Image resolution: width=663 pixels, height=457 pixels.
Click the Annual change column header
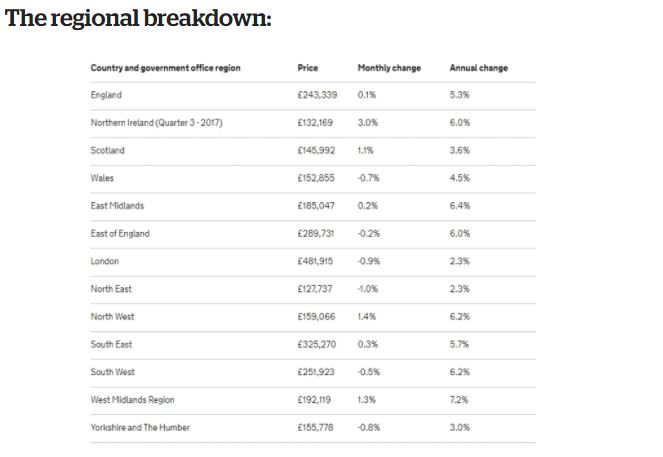click(x=479, y=68)
